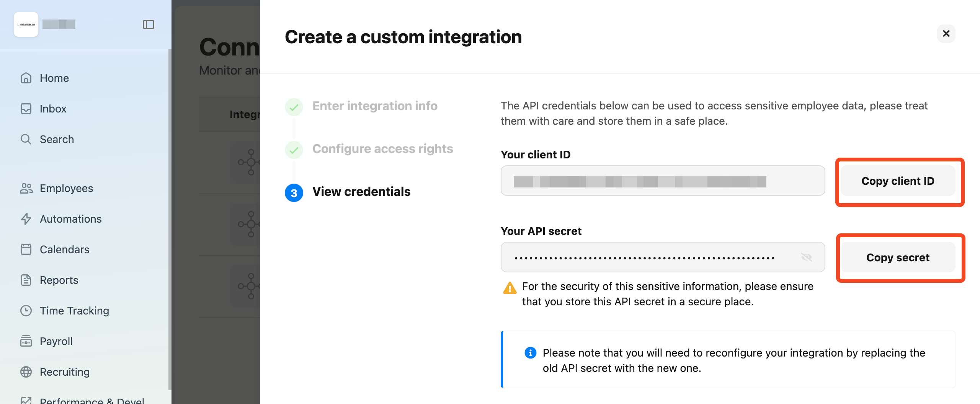This screenshot has width=980, height=404.
Task: Go to Employees section
Action: point(66,188)
